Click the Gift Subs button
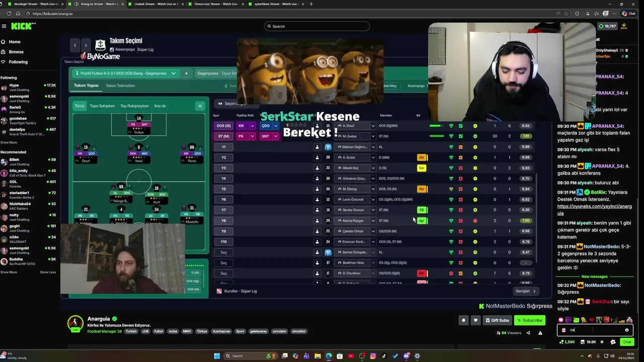The image size is (644, 362). click(x=497, y=320)
